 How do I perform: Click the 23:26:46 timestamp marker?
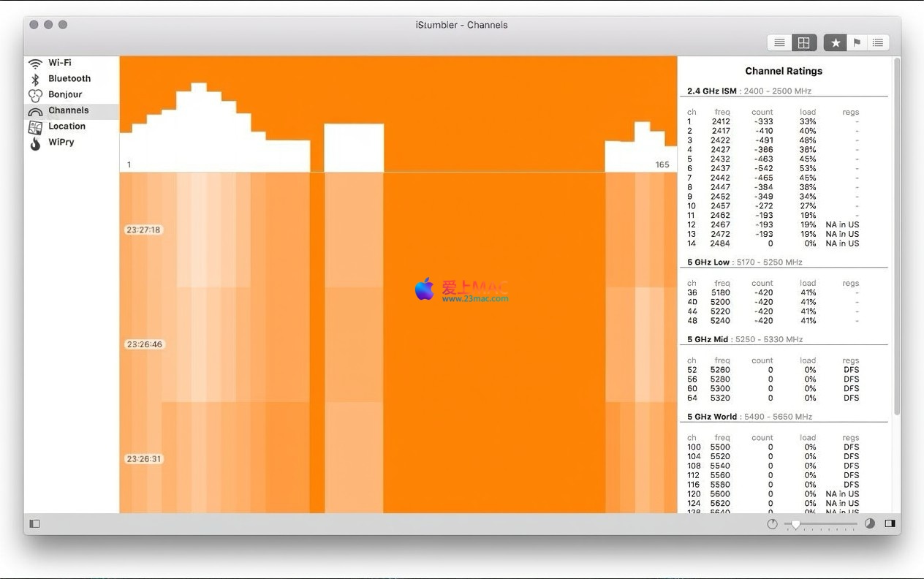coord(143,344)
